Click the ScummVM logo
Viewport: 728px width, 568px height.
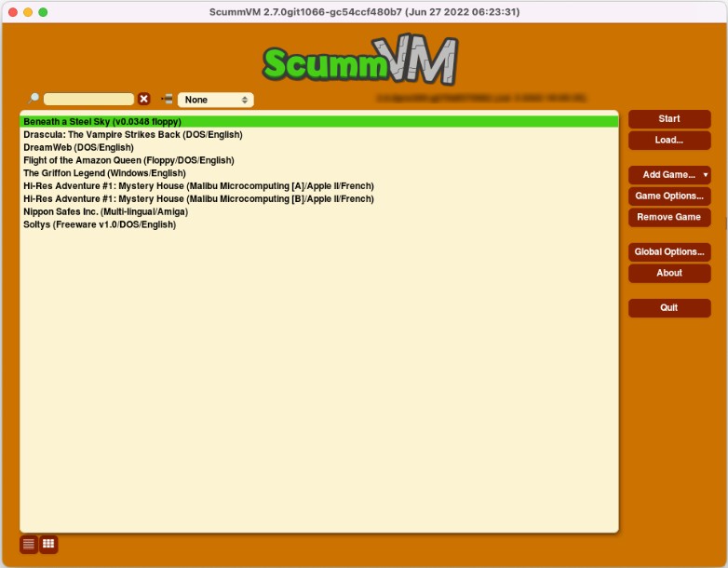tap(360, 61)
